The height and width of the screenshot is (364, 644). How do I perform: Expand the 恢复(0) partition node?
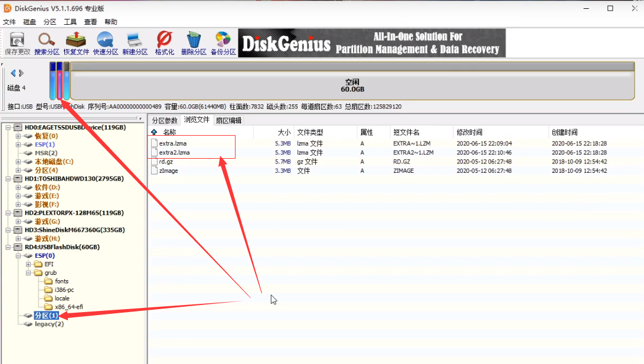(18, 136)
